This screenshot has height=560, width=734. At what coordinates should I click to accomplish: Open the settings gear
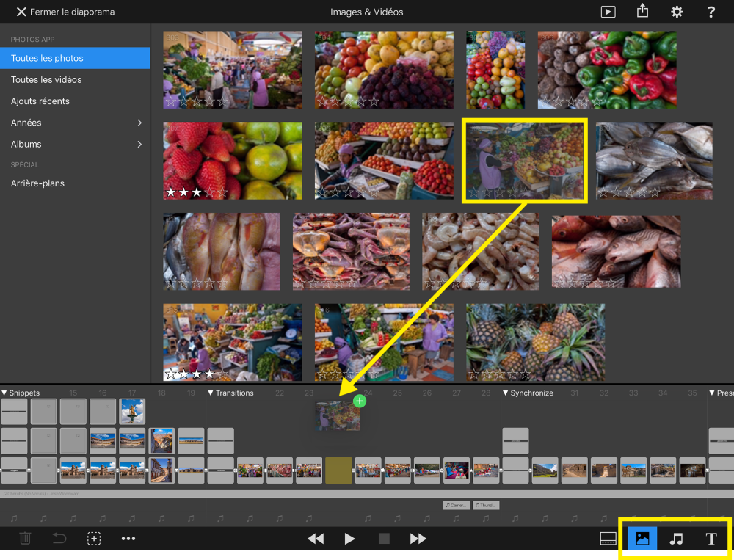677,12
